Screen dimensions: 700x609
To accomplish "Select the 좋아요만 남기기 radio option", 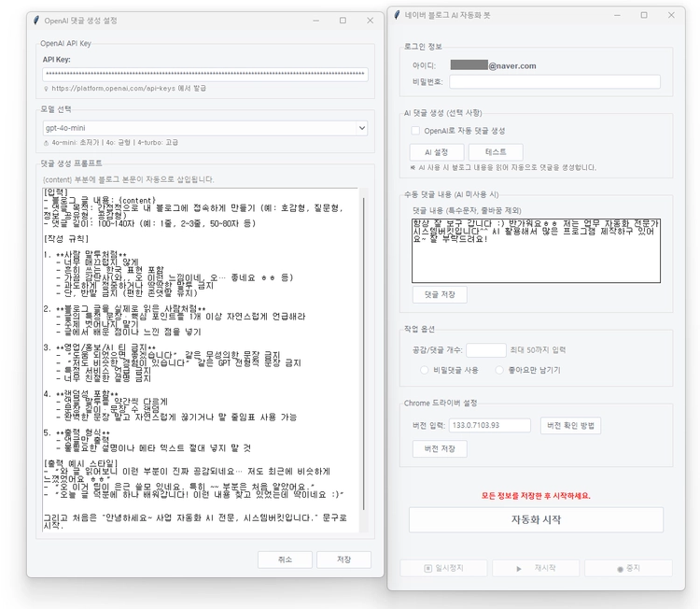I will pos(499,370).
